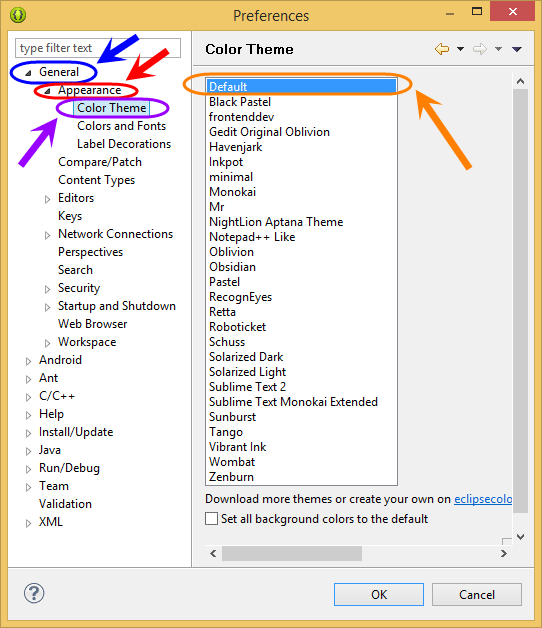Open Content Types preferences
The width and height of the screenshot is (542, 628).
tap(97, 180)
